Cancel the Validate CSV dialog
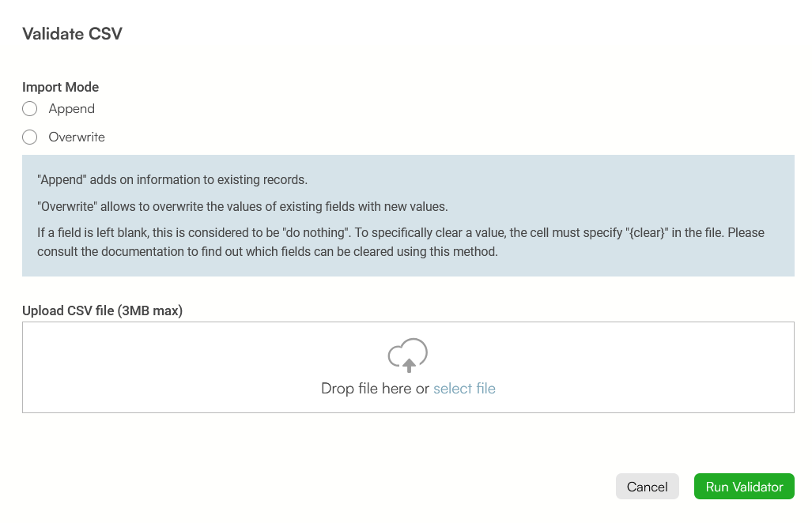 648,487
